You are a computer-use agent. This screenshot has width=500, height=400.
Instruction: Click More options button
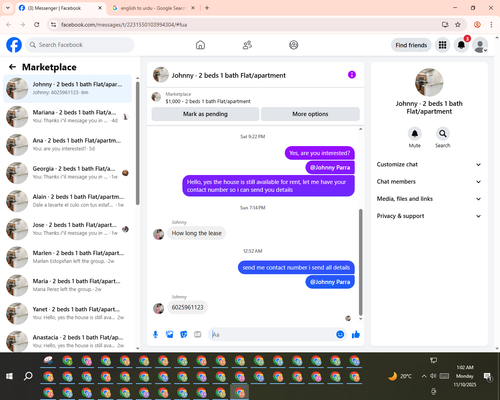[x=310, y=114]
